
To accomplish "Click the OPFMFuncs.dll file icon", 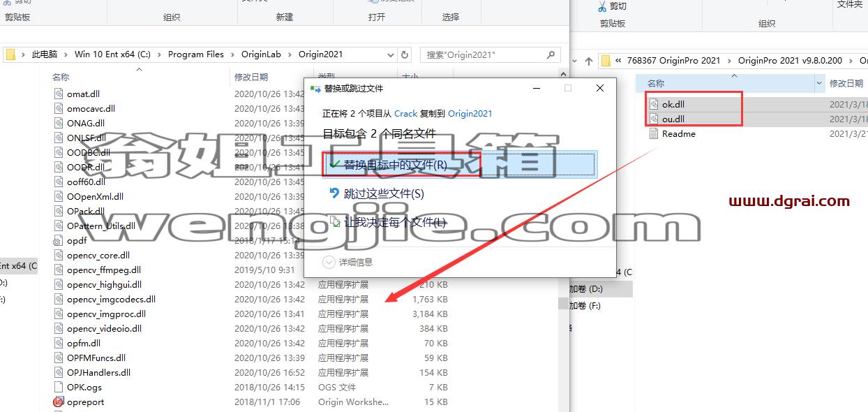I will point(59,358).
